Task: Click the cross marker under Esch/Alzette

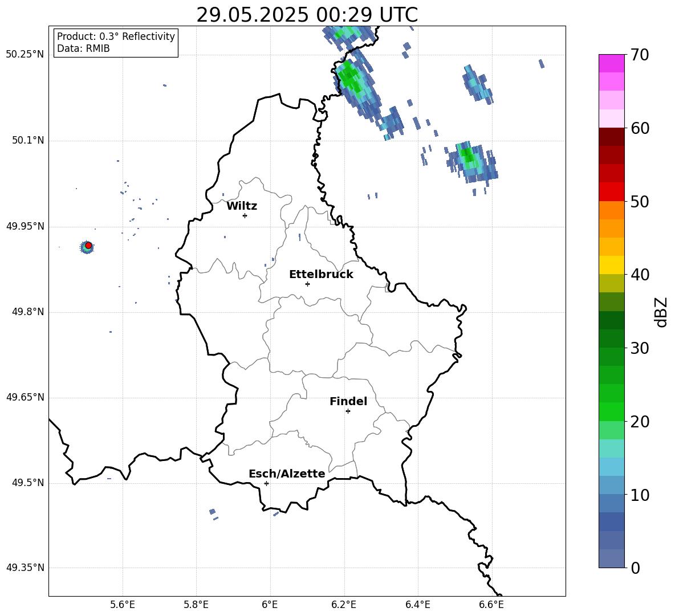Action: coord(266,483)
